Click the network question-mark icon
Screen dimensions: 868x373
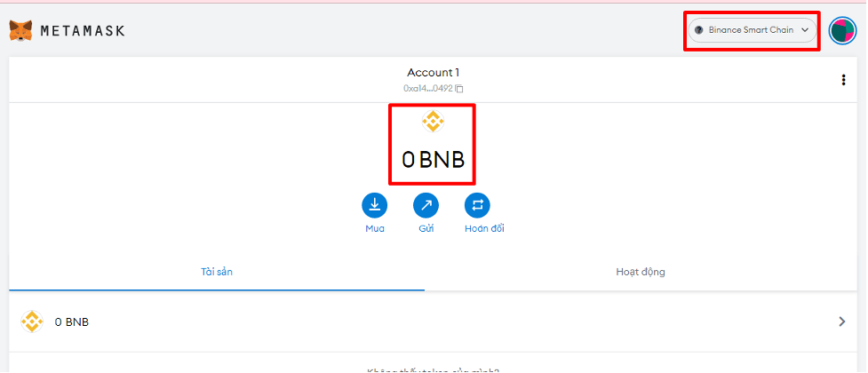click(698, 30)
